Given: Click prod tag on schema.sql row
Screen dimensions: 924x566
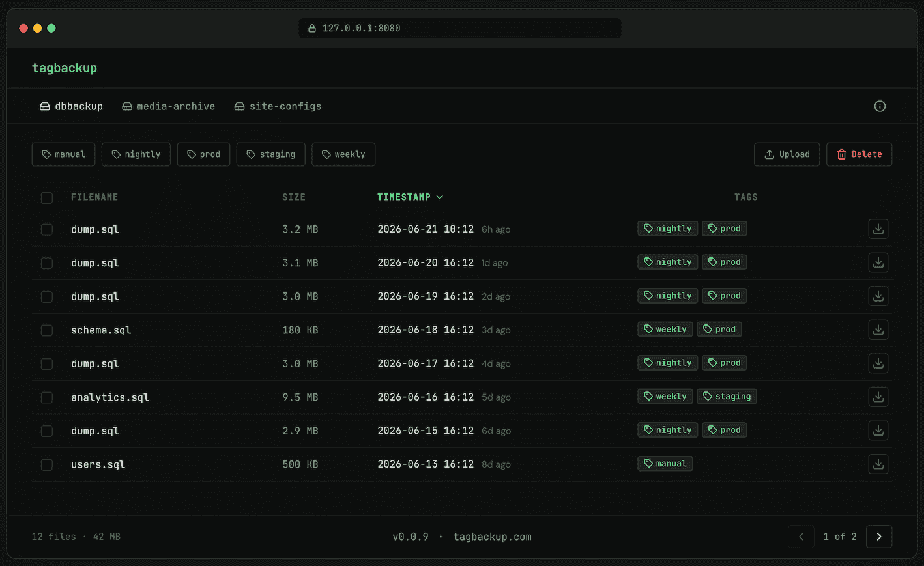Looking at the screenshot, I should pos(719,329).
